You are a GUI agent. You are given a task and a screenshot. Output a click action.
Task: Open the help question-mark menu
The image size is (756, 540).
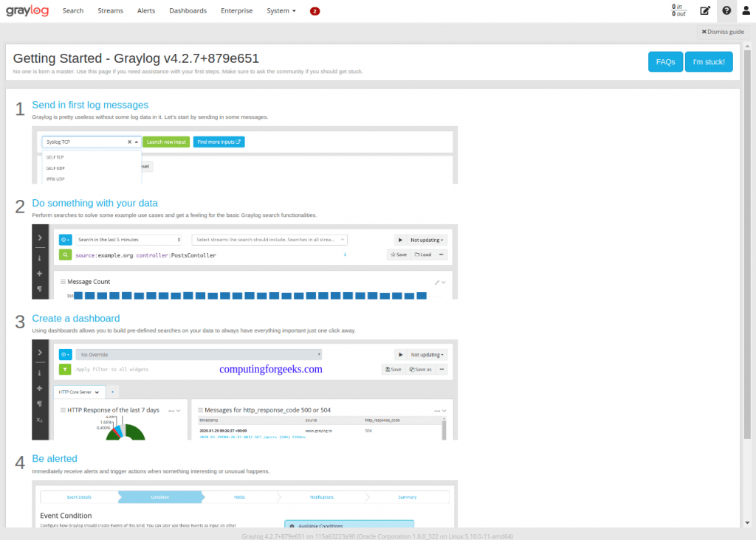click(x=726, y=11)
